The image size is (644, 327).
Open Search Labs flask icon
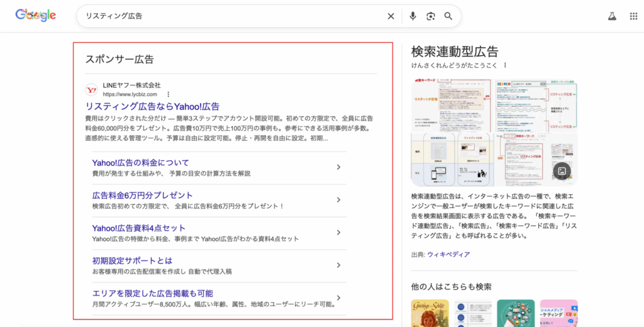(611, 16)
